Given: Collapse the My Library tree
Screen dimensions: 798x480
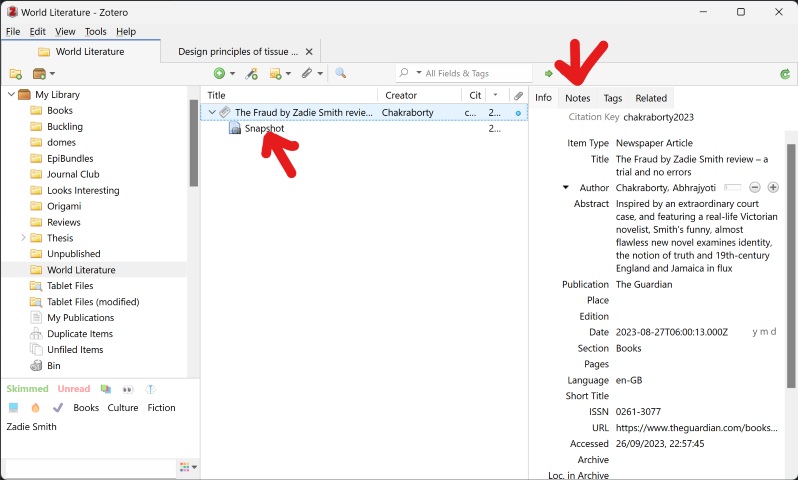Looking at the screenshot, I should pos(11,95).
